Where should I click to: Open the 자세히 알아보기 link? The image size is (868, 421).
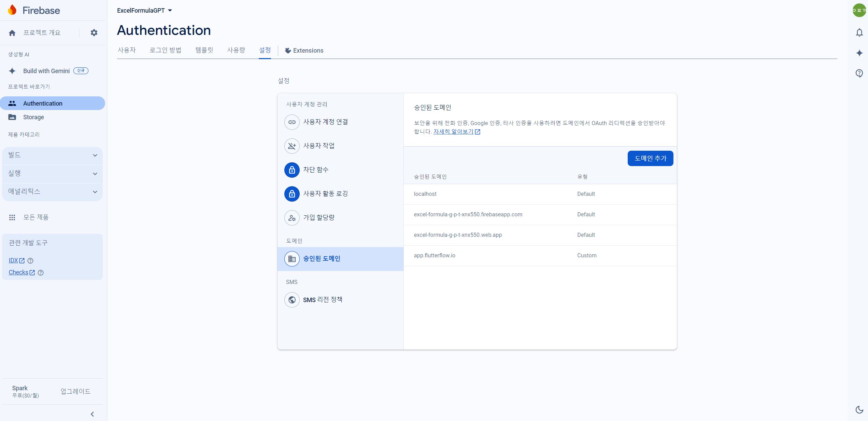pyautogui.click(x=453, y=132)
